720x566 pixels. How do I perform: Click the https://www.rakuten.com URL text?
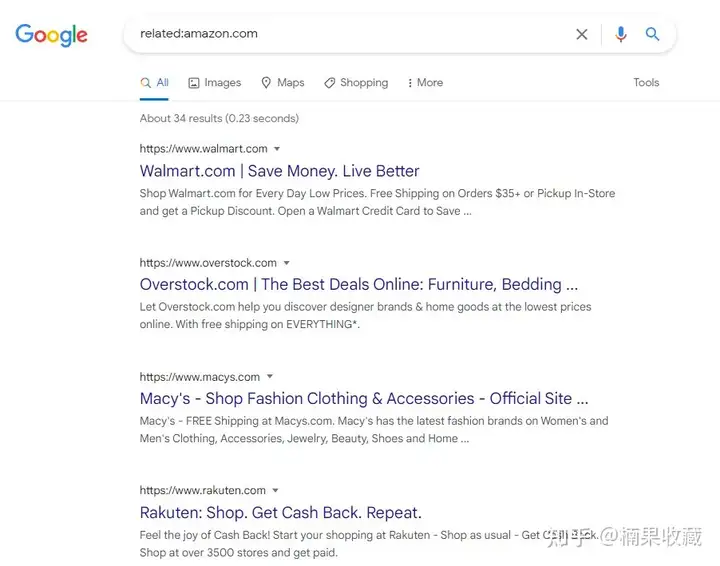(202, 490)
